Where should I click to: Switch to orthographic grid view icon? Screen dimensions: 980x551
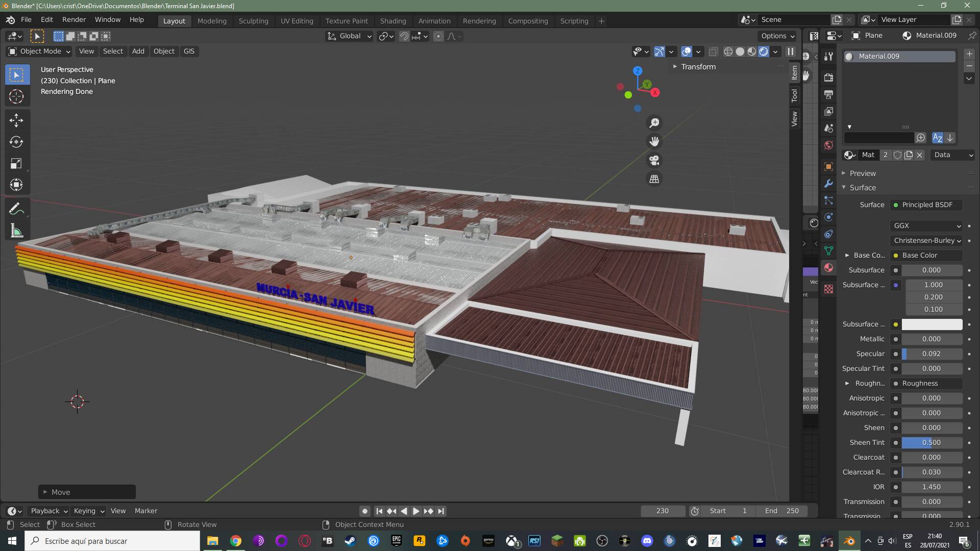click(654, 179)
